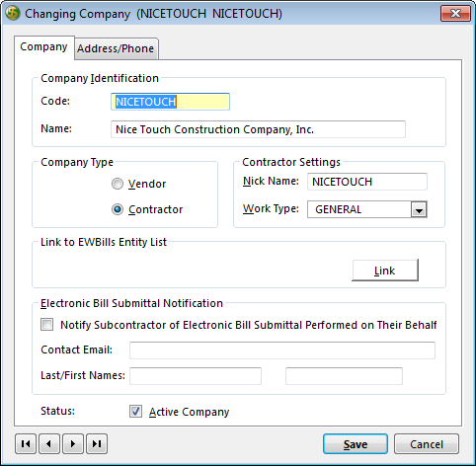Select the Vendor company type

tap(118, 184)
